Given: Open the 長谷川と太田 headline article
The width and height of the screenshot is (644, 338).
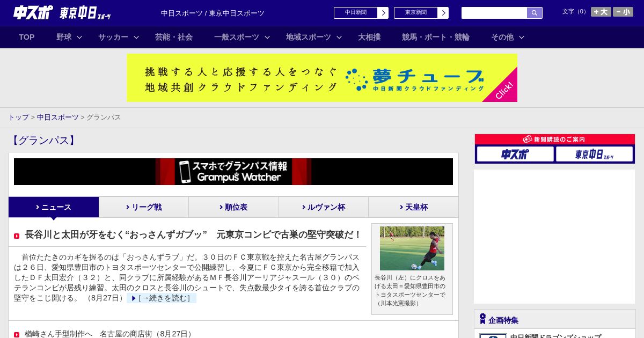Looking at the screenshot, I should point(193,234).
